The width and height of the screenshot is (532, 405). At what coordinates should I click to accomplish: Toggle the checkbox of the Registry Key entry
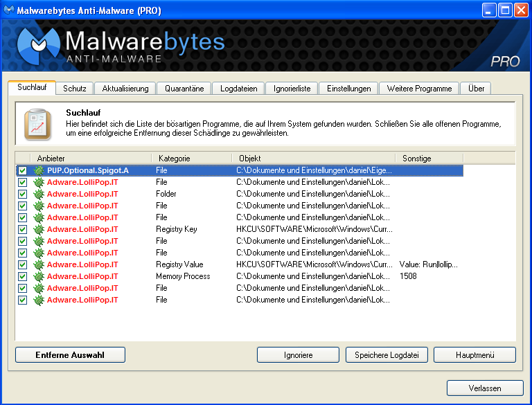pyautogui.click(x=22, y=229)
